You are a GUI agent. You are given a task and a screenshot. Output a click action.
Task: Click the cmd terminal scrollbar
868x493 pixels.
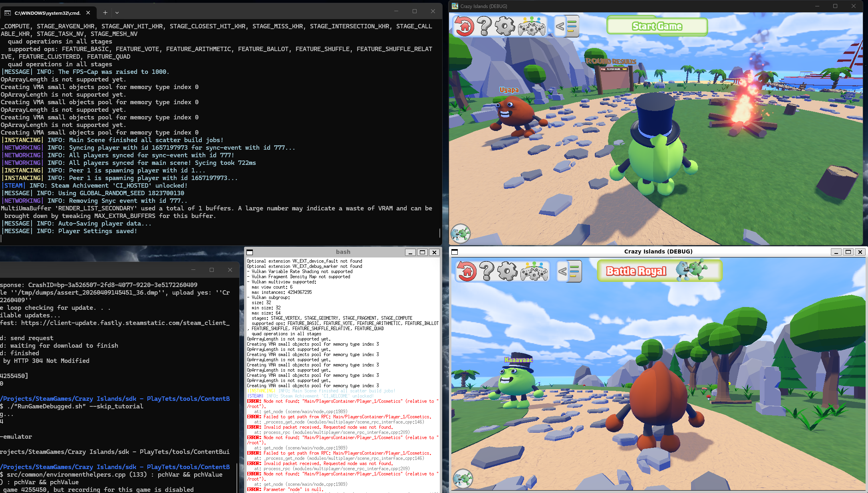click(439, 232)
